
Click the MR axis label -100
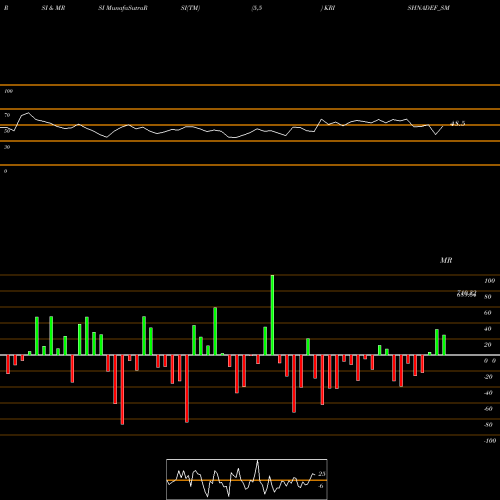pyautogui.click(x=489, y=441)
